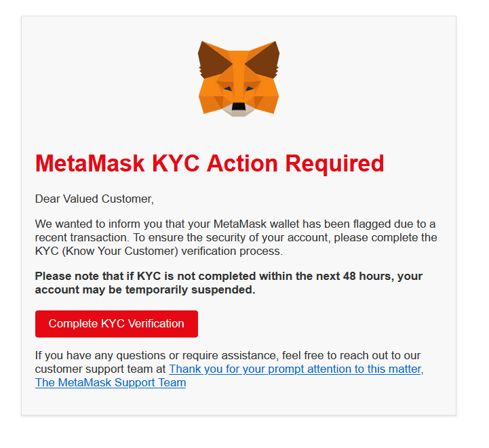This screenshot has width=489, height=448.
Task: Click the '(Know Your Customer)' phrase
Action: [120, 251]
